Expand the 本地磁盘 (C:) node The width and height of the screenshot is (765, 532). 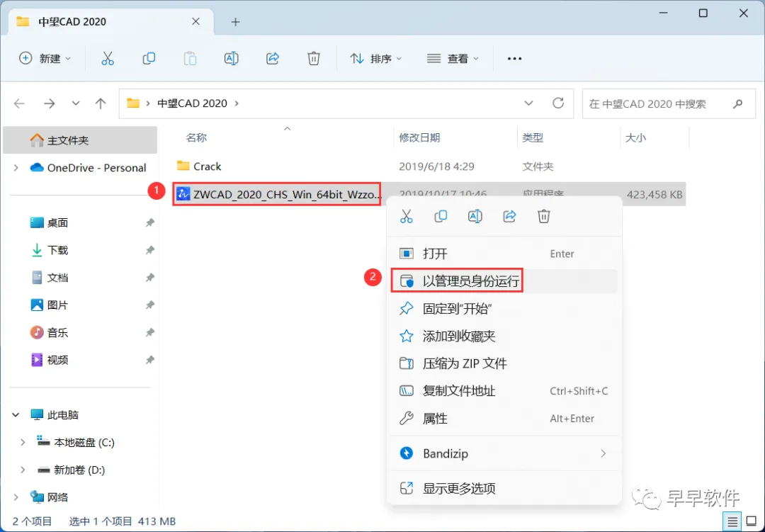[x=23, y=442]
